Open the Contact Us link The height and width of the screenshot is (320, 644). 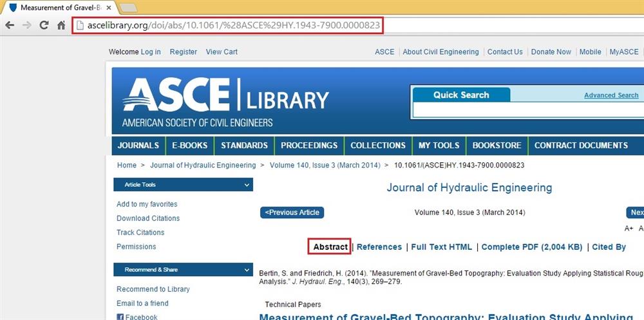(505, 52)
